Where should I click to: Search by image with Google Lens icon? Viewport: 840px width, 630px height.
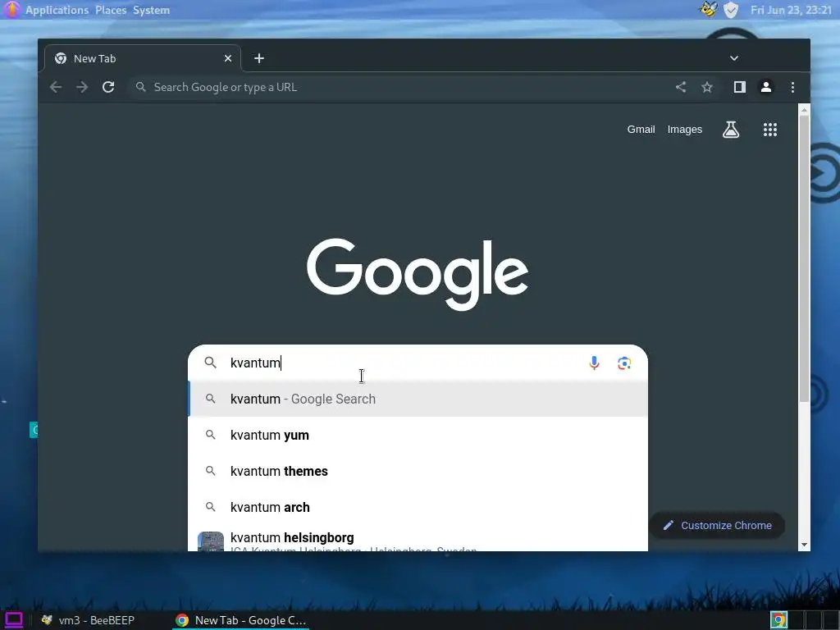tap(624, 363)
